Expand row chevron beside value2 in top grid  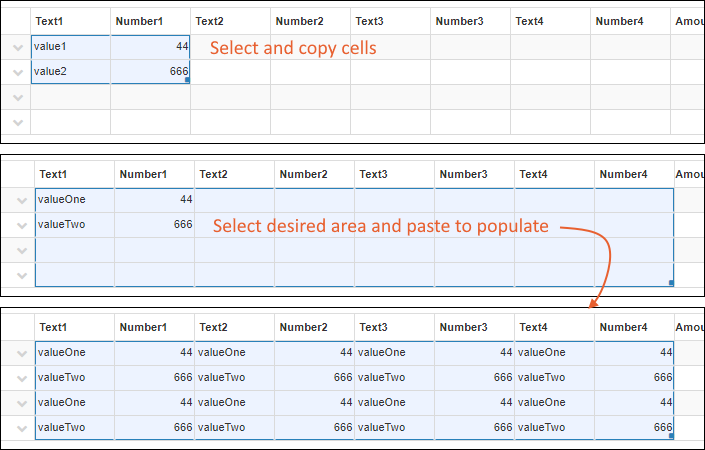[x=17, y=72]
